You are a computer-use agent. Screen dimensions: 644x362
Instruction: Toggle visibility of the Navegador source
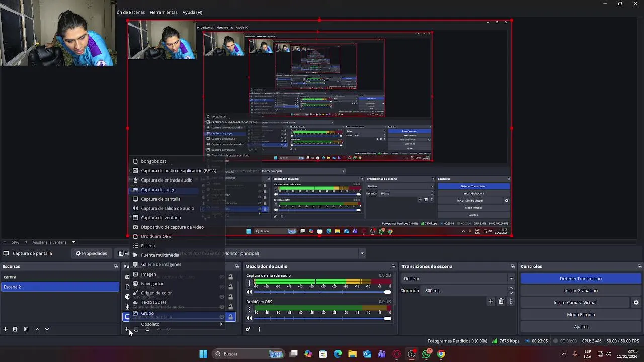tap(222, 297)
